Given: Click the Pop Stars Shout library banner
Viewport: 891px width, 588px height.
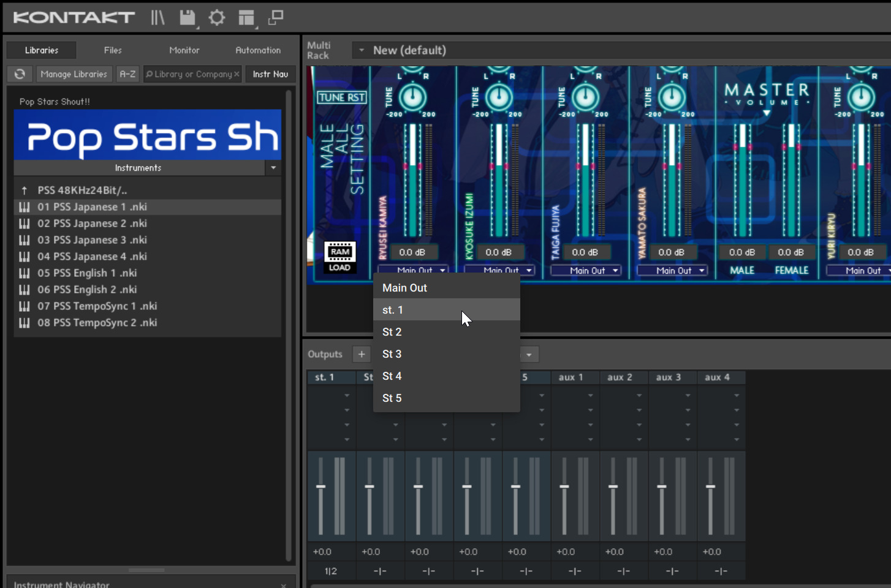Looking at the screenshot, I should pyautogui.click(x=148, y=135).
